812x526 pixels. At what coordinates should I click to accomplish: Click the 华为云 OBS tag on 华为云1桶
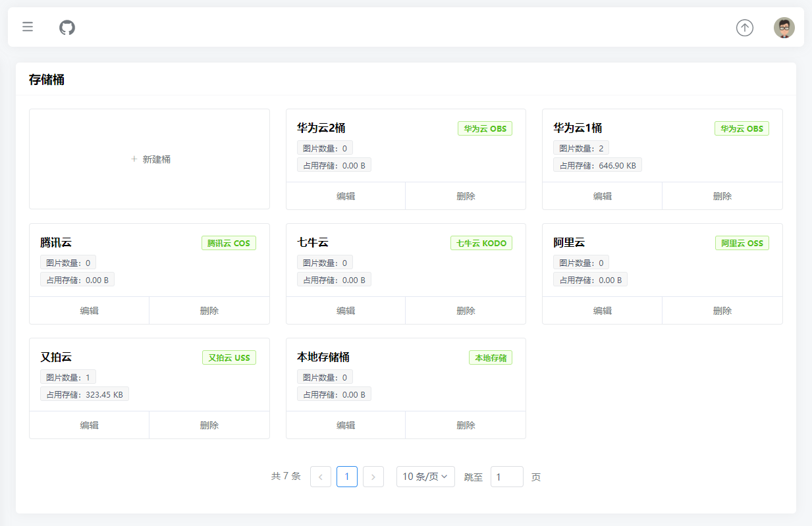click(742, 128)
